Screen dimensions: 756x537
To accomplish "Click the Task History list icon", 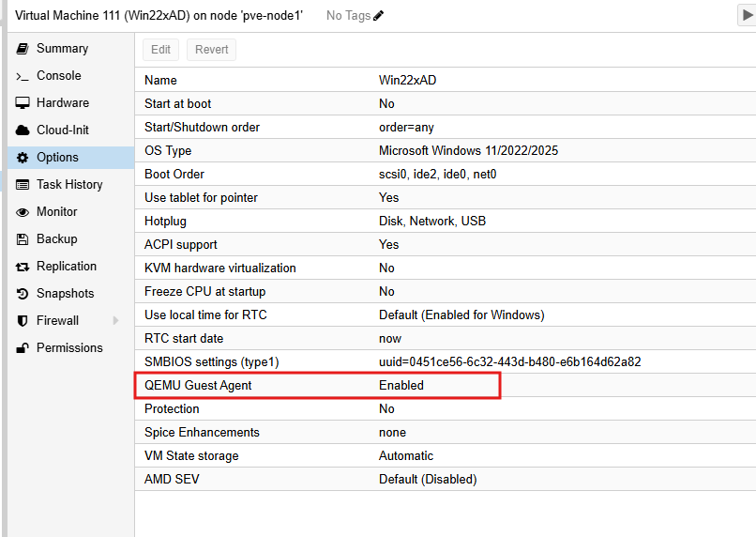I will tap(23, 185).
